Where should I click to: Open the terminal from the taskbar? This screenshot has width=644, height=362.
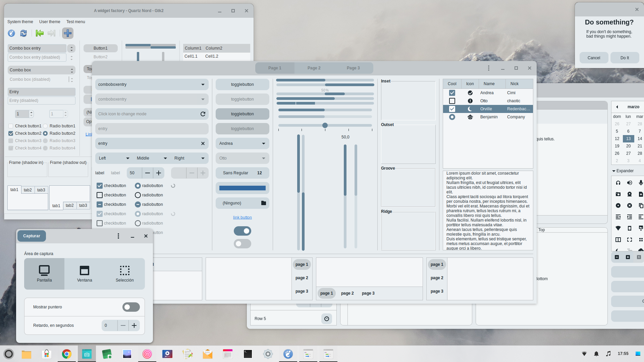(x=248, y=354)
